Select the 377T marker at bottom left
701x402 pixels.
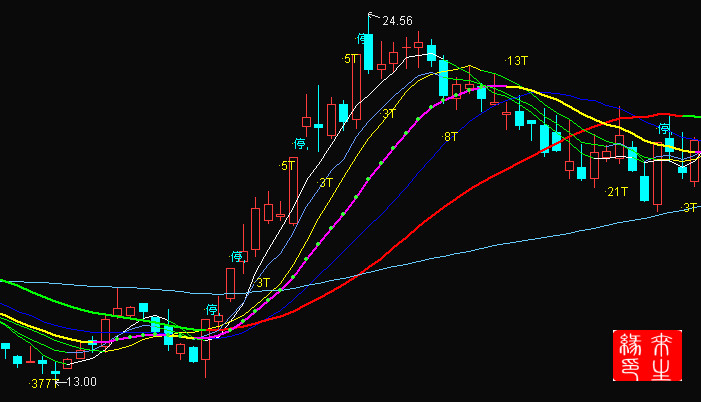[42, 382]
